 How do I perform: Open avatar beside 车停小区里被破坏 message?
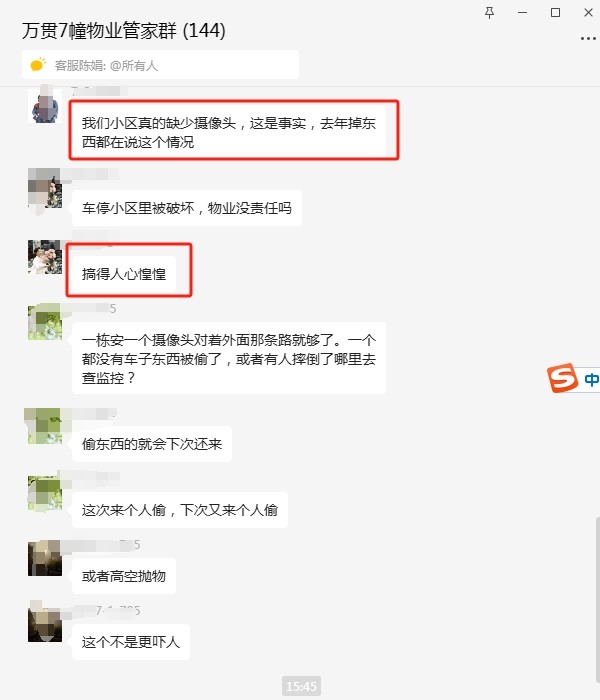(45, 188)
